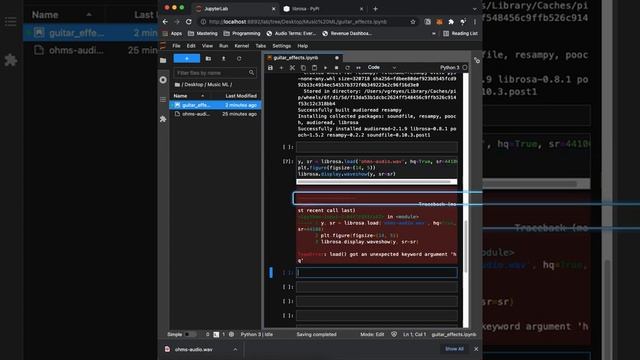Open Chrome tab search chevron
640x360 pixels.
point(474,9)
